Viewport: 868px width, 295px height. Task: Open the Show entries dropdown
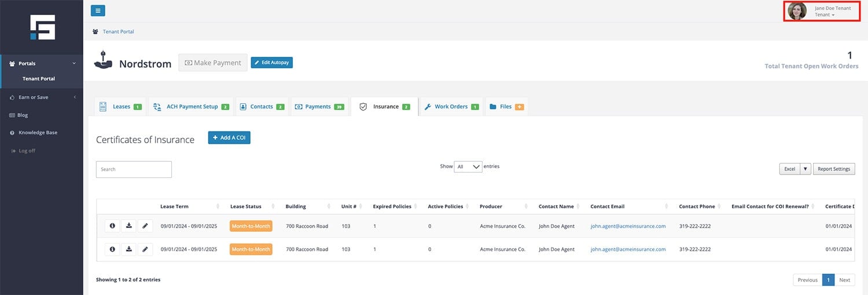[468, 167]
